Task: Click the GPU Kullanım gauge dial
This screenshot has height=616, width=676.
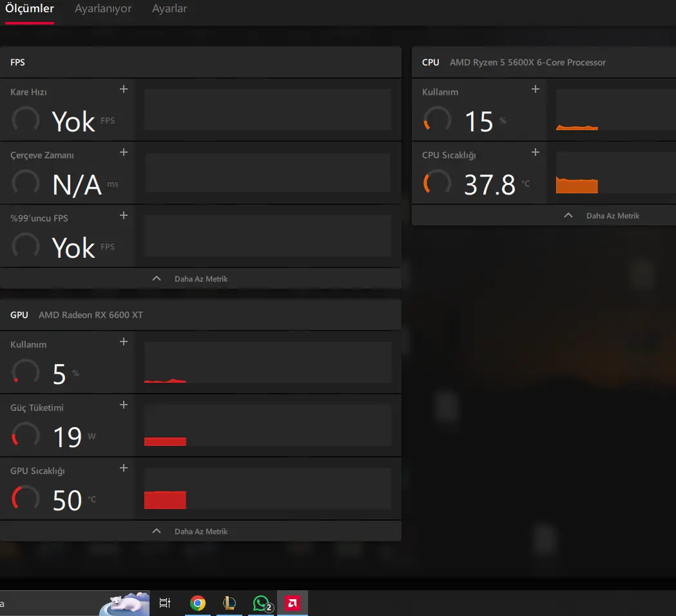Action: [x=25, y=372]
